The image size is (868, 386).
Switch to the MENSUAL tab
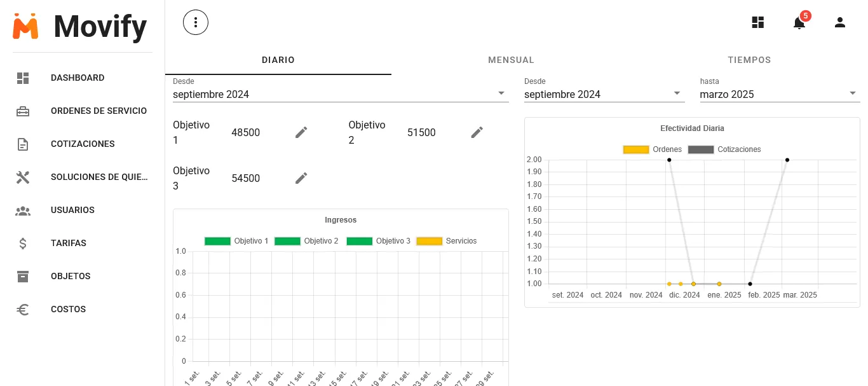(511, 60)
